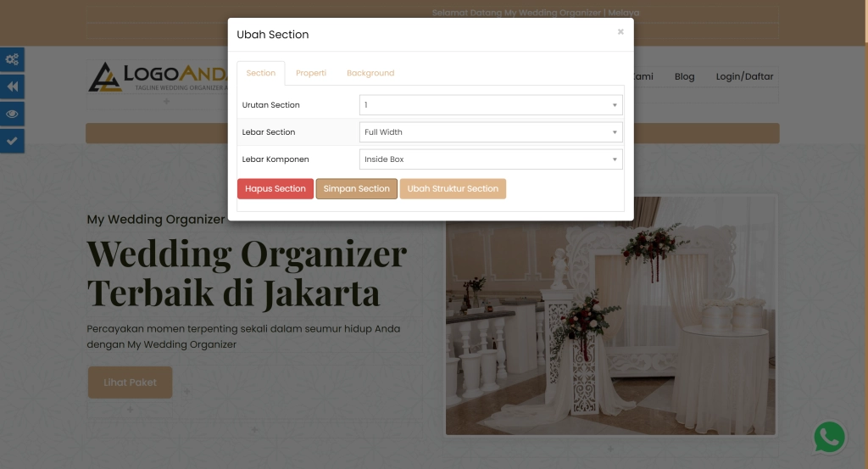Open the Lebar Section Full Width dropdown
Screen dimensions: 868x469
[x=491, y=132]
